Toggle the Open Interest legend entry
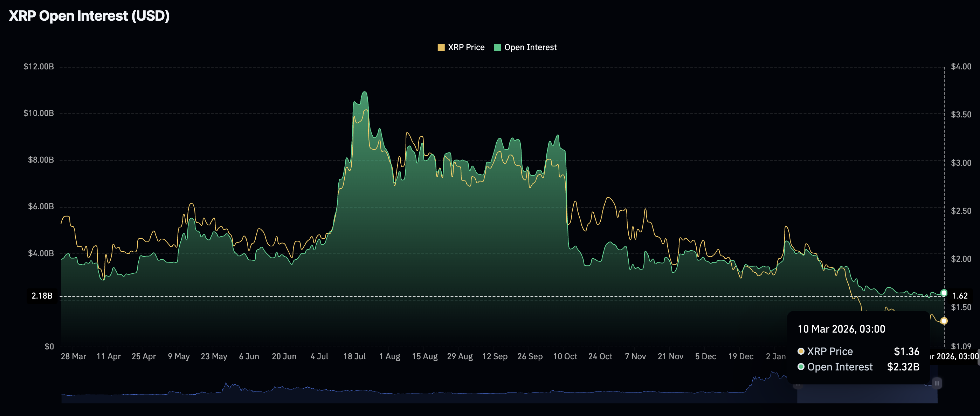 point(530,48)
